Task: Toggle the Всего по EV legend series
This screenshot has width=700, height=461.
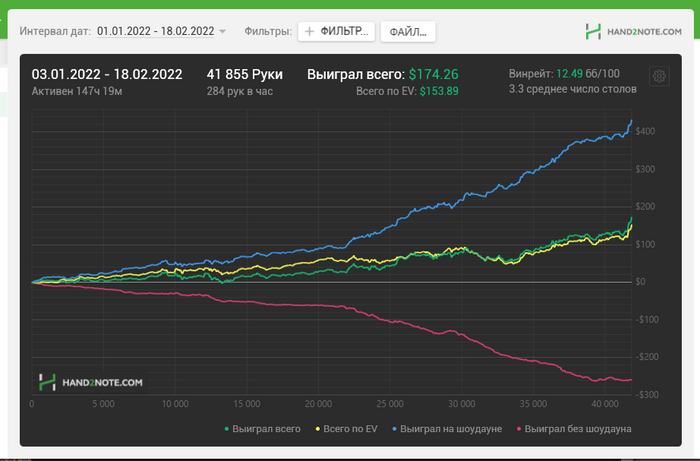Action: (x=346, y=429)
